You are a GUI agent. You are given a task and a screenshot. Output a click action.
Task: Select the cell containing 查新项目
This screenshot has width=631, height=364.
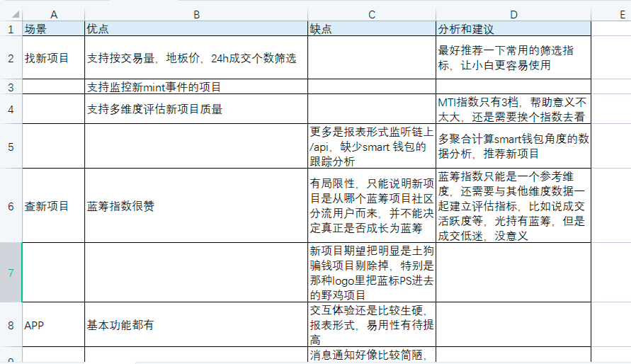coord(53,206)
